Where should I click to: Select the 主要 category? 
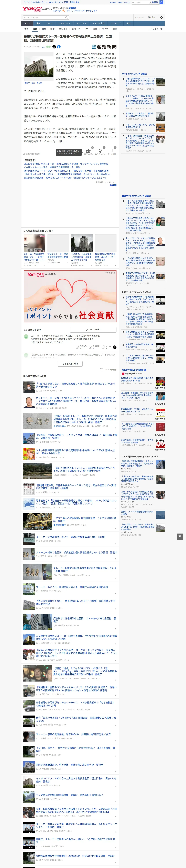pyautogui.click(x=26, y=29)
